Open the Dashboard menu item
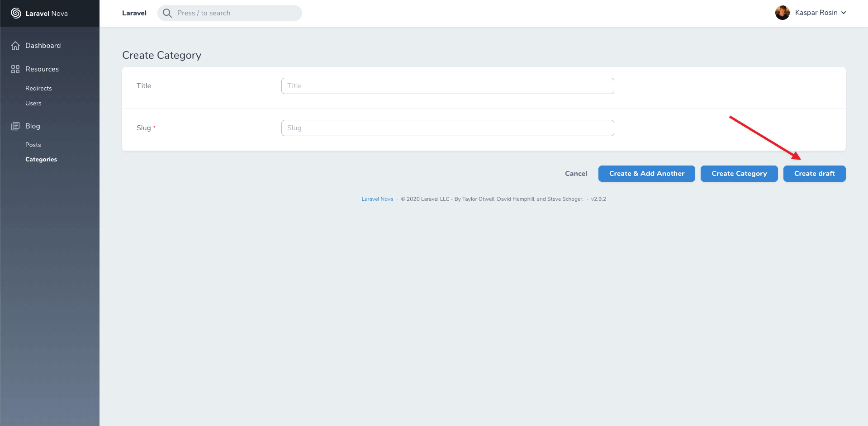The height and width of the screenshot is (426, 868). point(43,46)
